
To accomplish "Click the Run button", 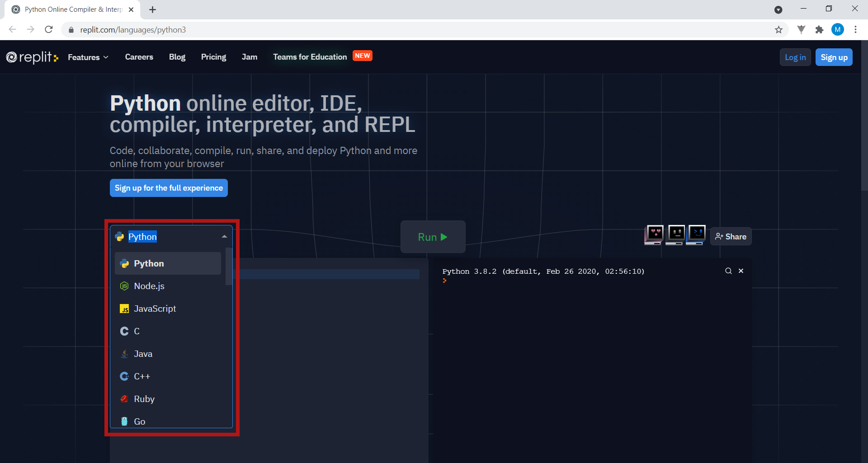I will [433, 237].
